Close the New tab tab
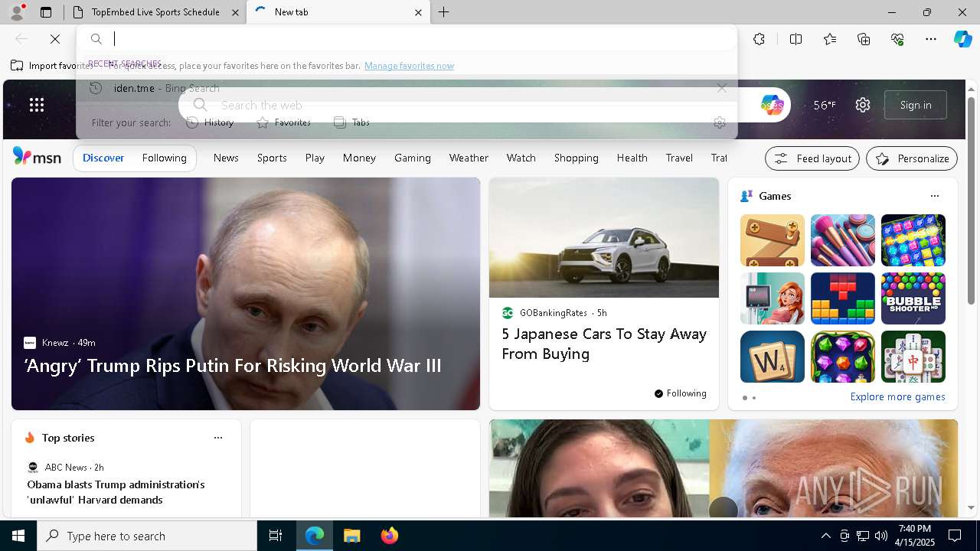The image size is (980, 551). (418, 12)
